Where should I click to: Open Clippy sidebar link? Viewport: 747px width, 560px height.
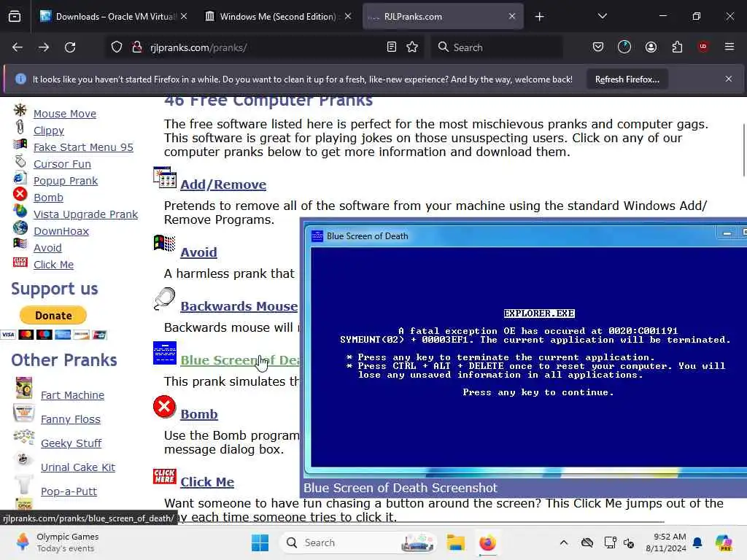click(49, 131)
